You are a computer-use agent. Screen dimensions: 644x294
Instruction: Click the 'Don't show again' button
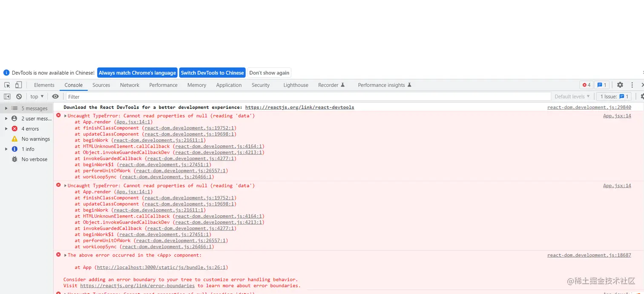(269, 73)
